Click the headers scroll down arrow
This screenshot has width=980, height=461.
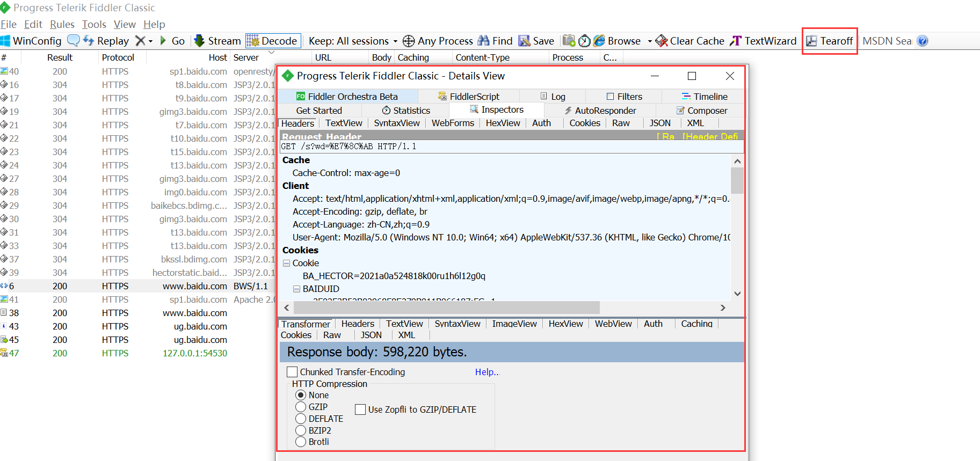pos(737,294)
